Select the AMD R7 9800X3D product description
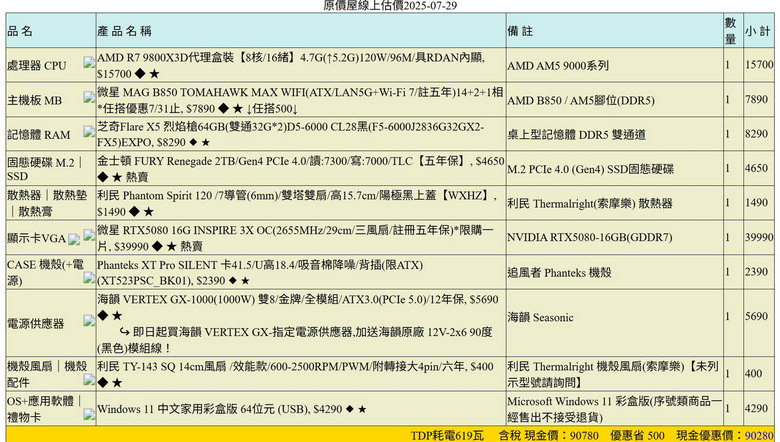This screenshot has width=780, height=442. (291, 66)
